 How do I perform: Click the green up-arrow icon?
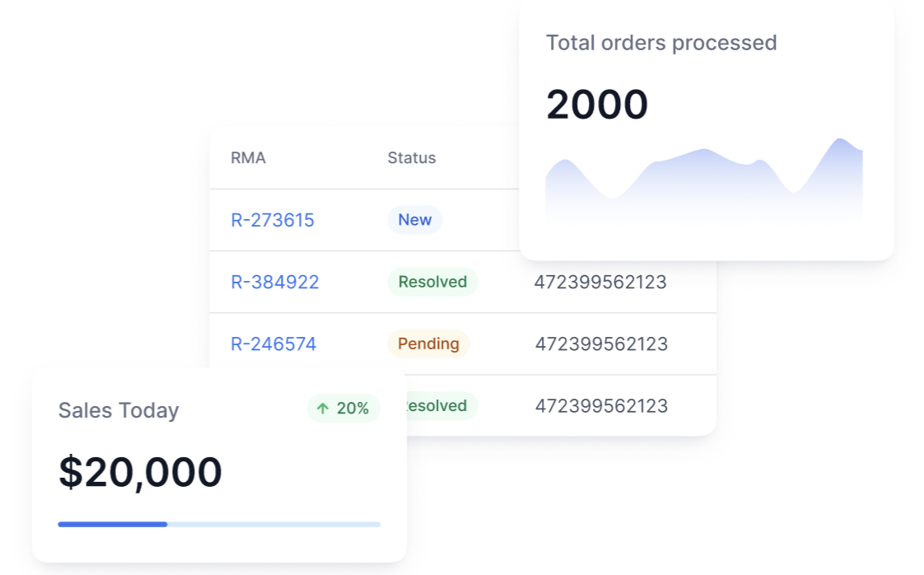[323, 409]
